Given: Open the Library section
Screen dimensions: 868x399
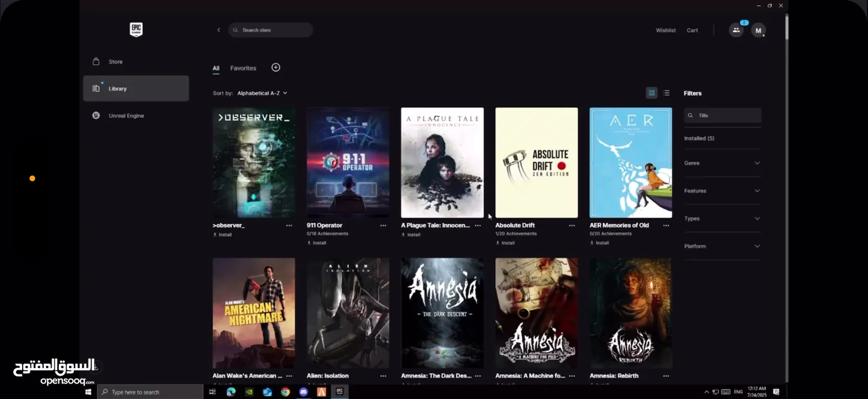Looking at the screenshot, I should pyautogui.click(x=136, y=88).
